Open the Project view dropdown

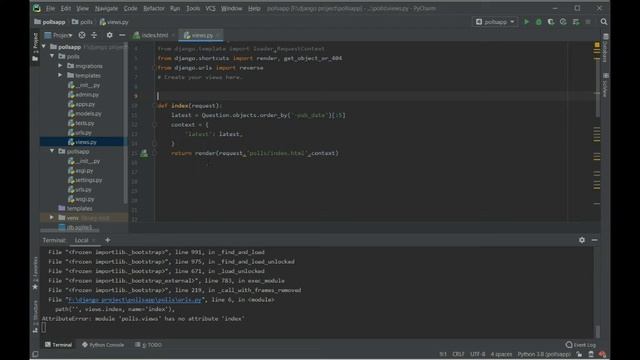pos(59,36)
